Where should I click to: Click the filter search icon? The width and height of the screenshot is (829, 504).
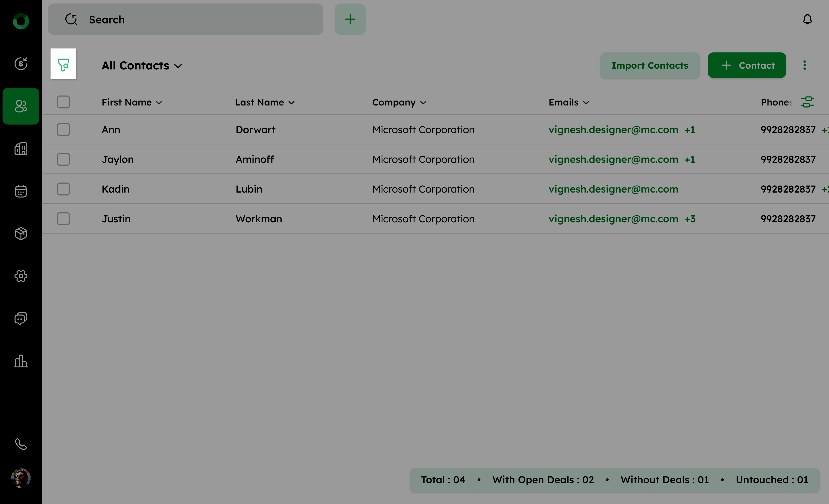tap(63, 64)
